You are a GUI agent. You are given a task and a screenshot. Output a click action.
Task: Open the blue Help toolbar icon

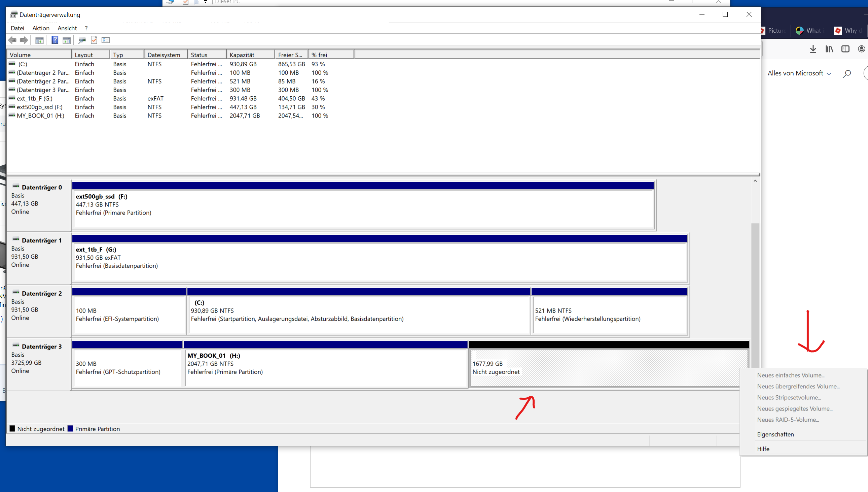point(55,40)
